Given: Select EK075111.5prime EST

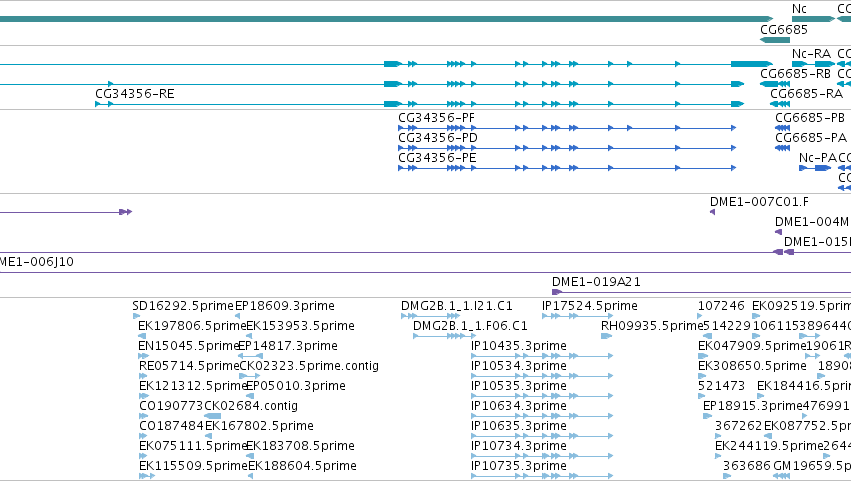Looking at the screenshot, I should (x=193, y=446).
